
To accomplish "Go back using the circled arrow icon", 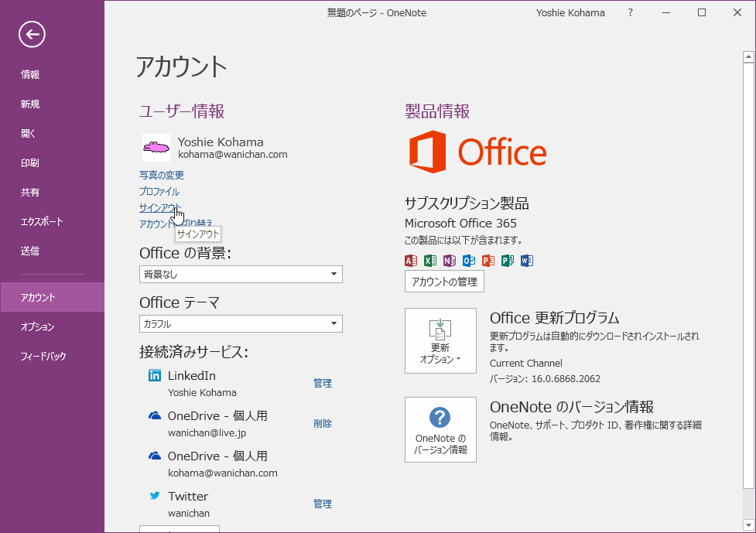I will click(x=32, y=34).
